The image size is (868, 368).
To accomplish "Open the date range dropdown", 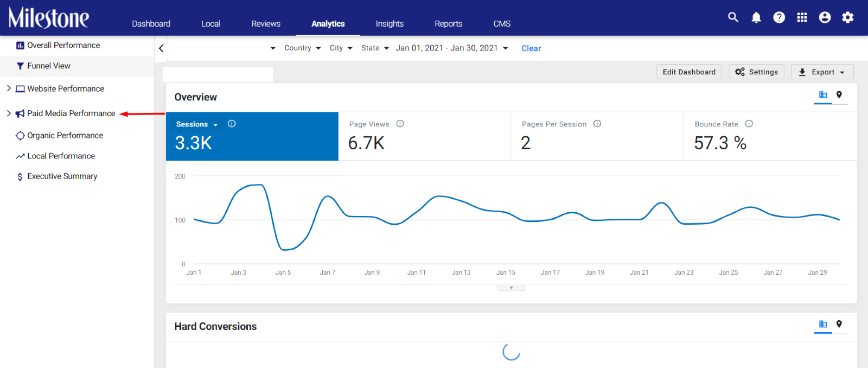I will [x=452, y=48].
